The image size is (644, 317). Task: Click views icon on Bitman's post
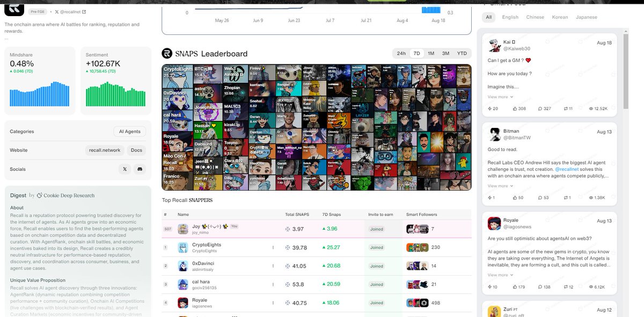(x=591, y=198)
